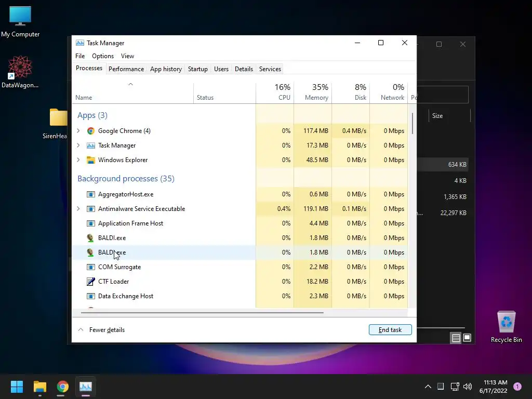Sort by the Status column header
Viewport: 532px width, 399px height.
pos(224,92)
